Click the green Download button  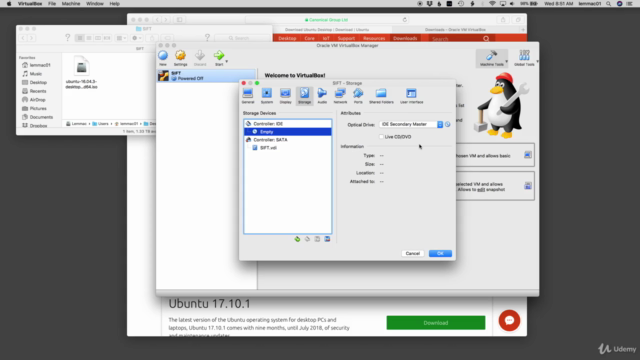436,323
